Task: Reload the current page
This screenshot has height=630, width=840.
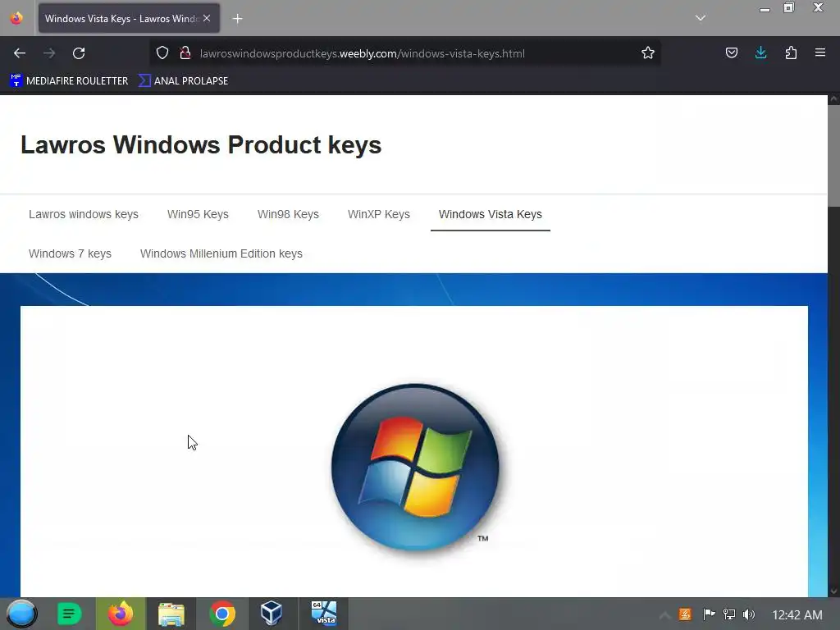Action: pyautogui.click(x=79, y=53)
